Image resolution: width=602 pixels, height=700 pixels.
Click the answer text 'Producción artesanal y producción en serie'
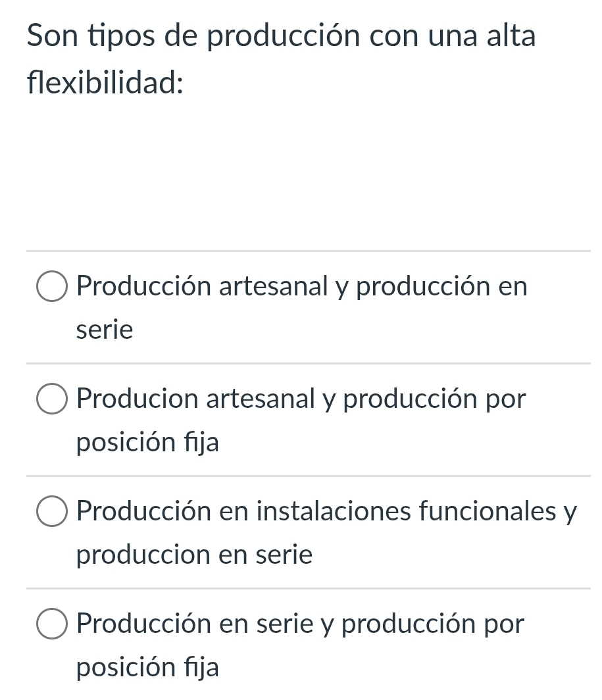point(301,286)
